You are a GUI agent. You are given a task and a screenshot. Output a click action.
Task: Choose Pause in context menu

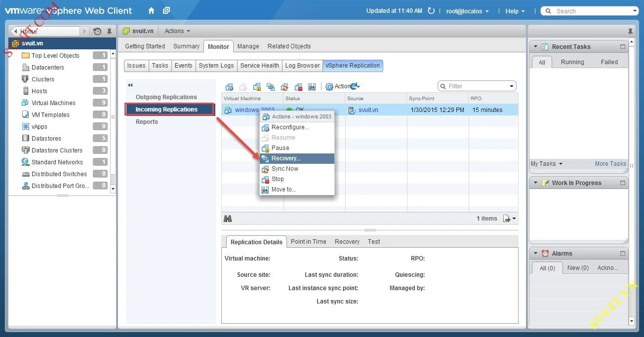[x=297, y=148]
